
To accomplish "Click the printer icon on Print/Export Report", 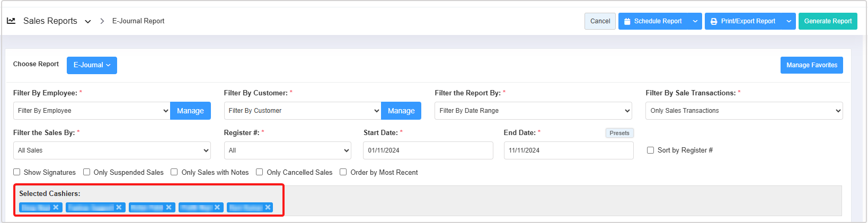I will [x=714, y=21].
